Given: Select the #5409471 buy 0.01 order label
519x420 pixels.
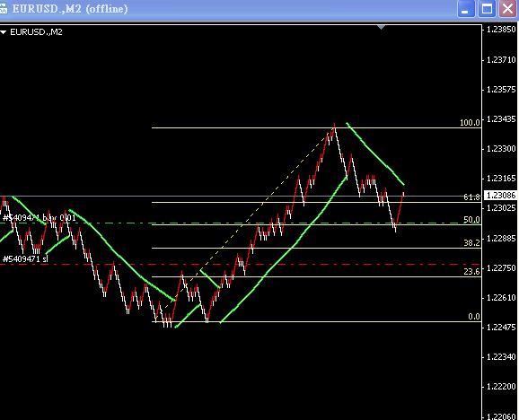Looking at the screenshot, I should pos(39,218).
